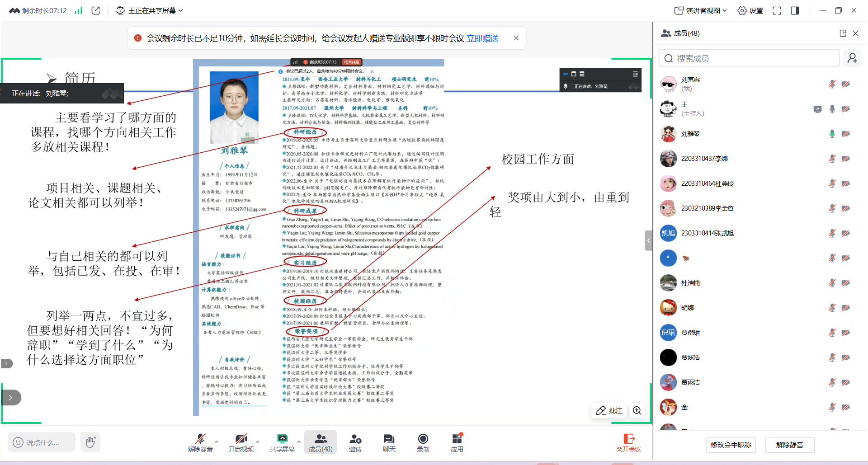Image resolution: width=868 pixels, height=465 pixels.
Task: Click the 批注 annotation tool
Action: (609, 410)
